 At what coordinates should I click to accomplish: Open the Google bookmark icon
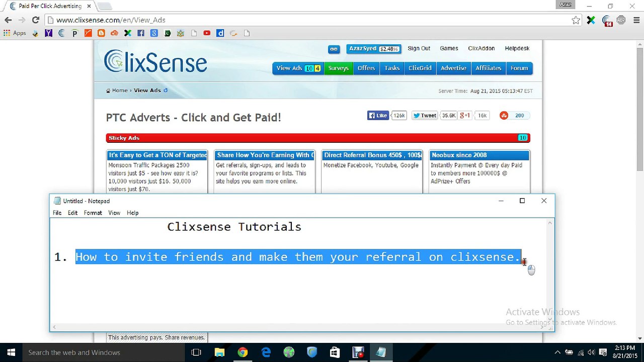(154, 33)
